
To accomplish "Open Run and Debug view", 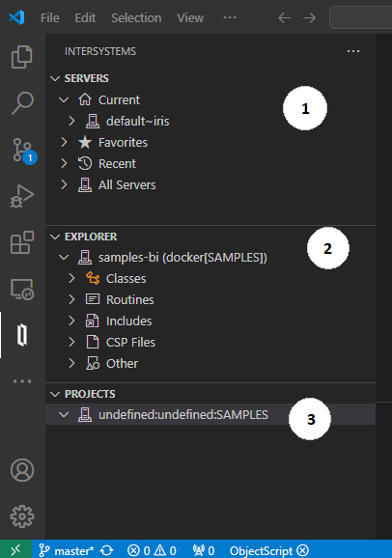I will [x=22, y=196].
